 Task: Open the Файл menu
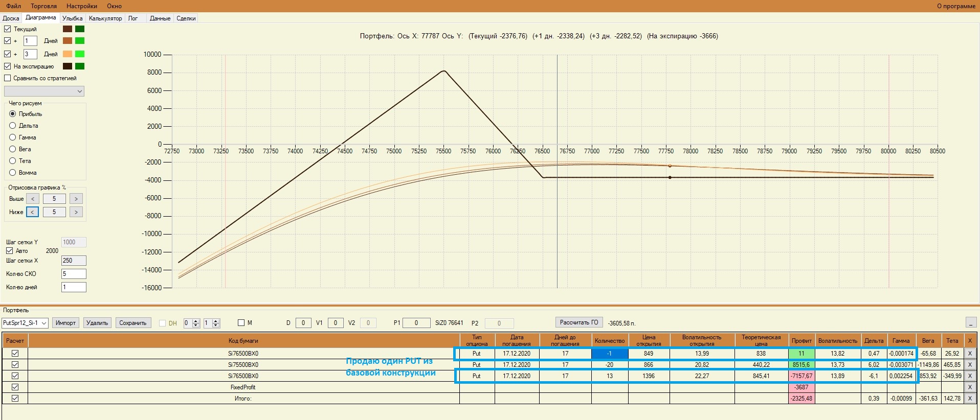[x=14, y=6]
